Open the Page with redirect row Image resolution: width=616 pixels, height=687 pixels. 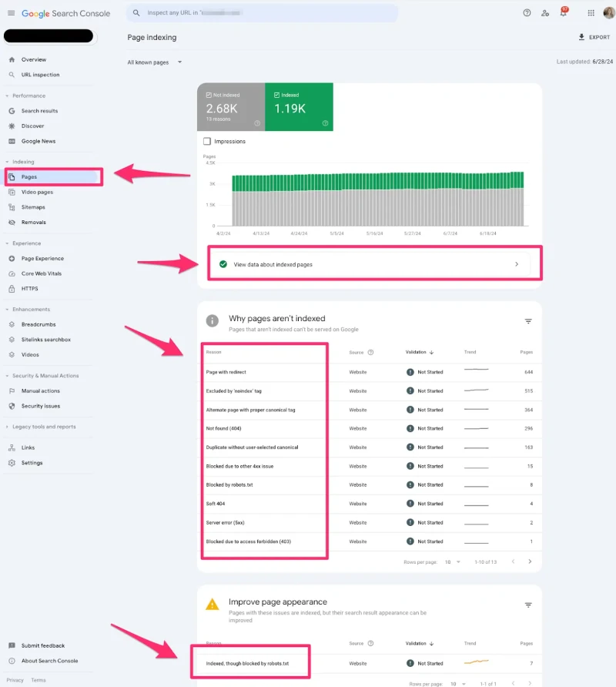[370, 372]
